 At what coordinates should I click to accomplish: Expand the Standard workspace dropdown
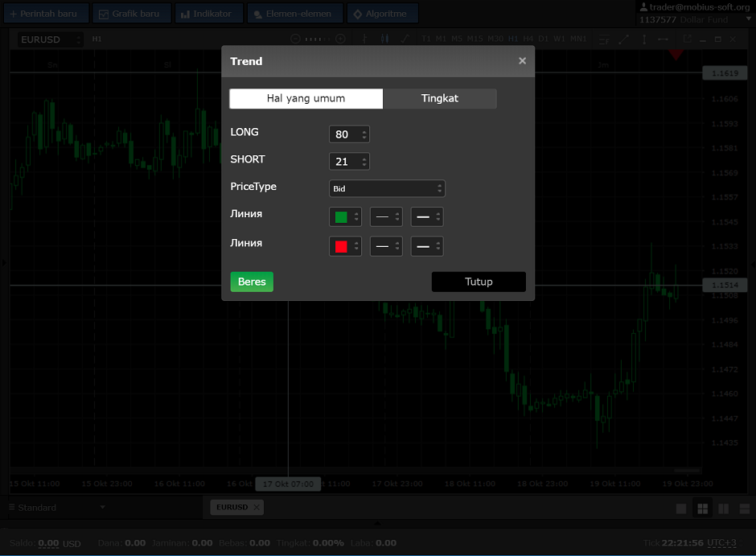point(102,508)
